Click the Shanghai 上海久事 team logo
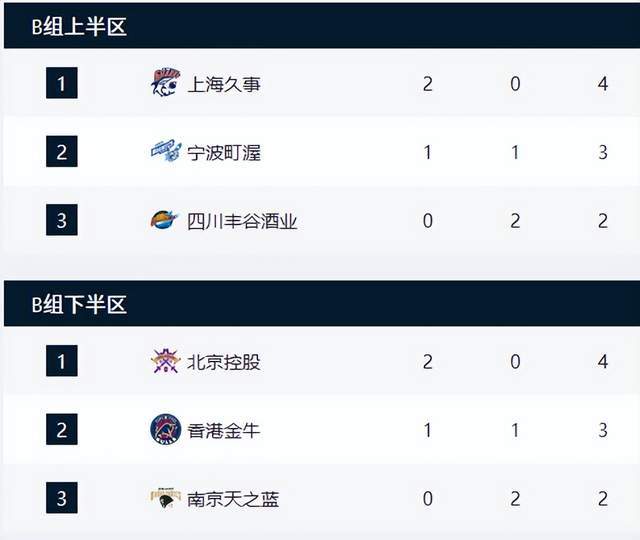640x540 pixels. (165, 83)
